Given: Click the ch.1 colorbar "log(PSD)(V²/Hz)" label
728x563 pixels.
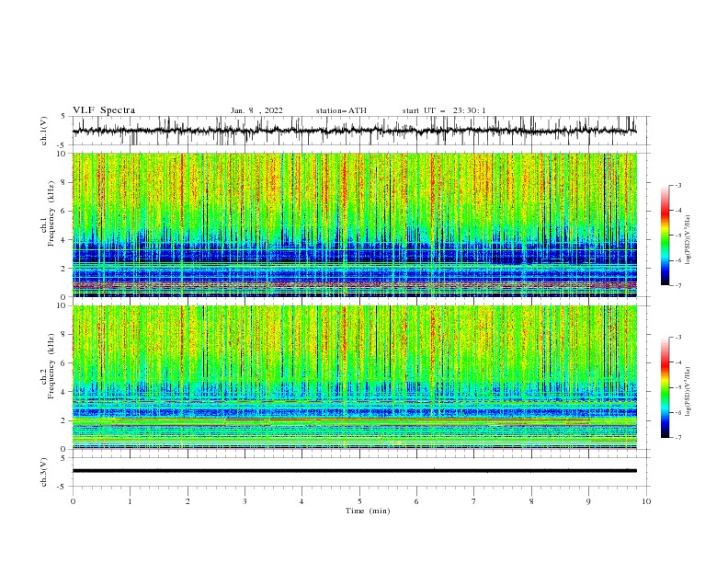Looking at the screenshot, I should coord(688,240).
